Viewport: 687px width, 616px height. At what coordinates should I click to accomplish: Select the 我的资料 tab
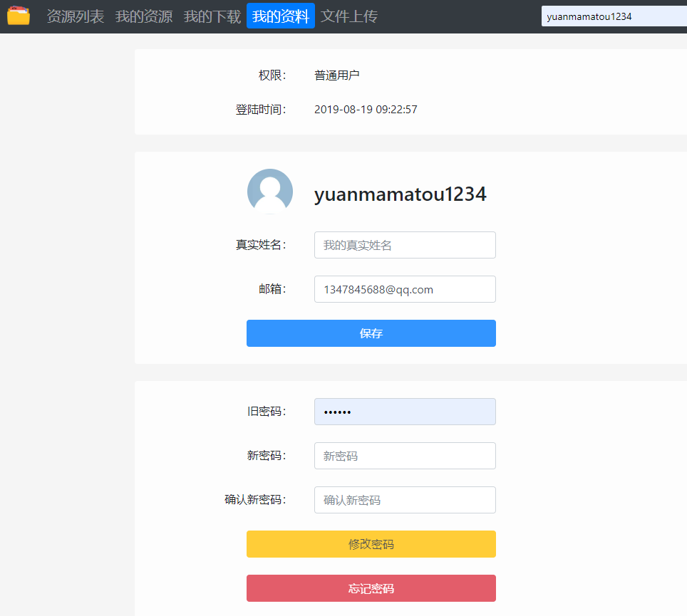[280, 16]
